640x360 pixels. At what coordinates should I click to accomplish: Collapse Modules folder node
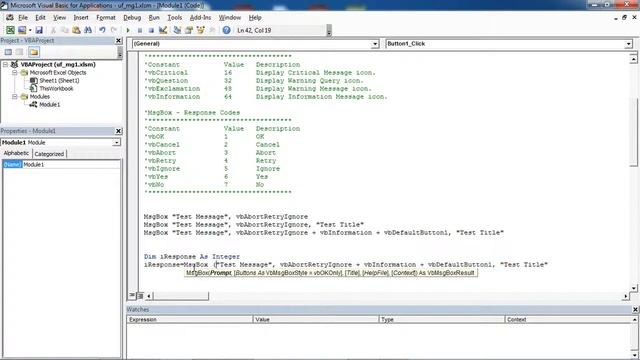14,97
